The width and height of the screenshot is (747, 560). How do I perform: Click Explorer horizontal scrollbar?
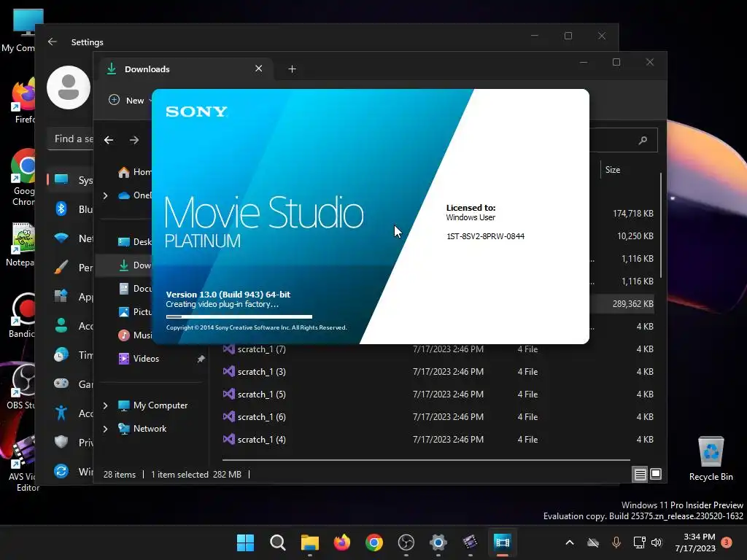point(426,460)
